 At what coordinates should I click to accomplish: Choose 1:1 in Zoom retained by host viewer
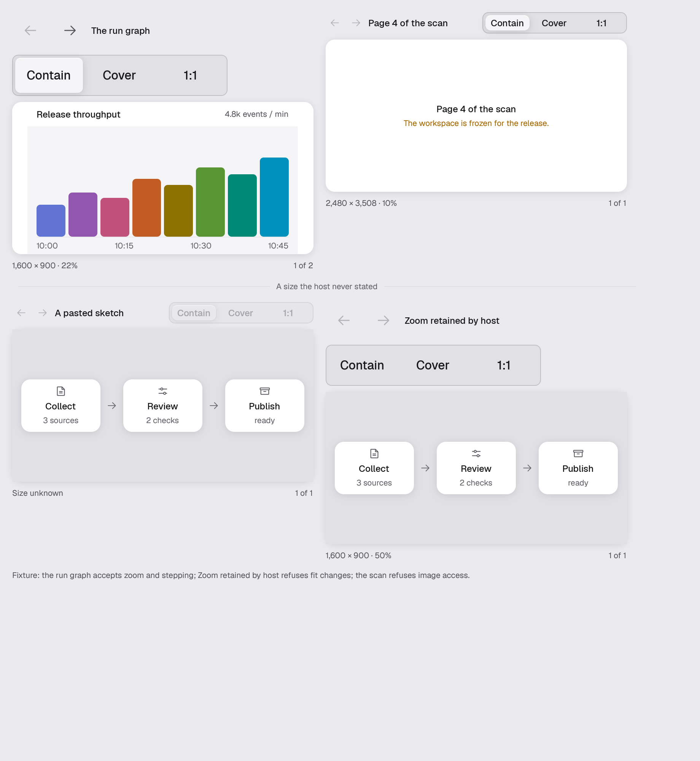(x=504, y=365)
